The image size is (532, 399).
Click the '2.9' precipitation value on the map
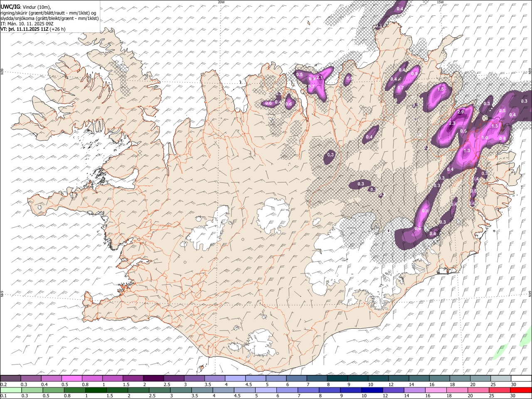(x=461, y=112)
